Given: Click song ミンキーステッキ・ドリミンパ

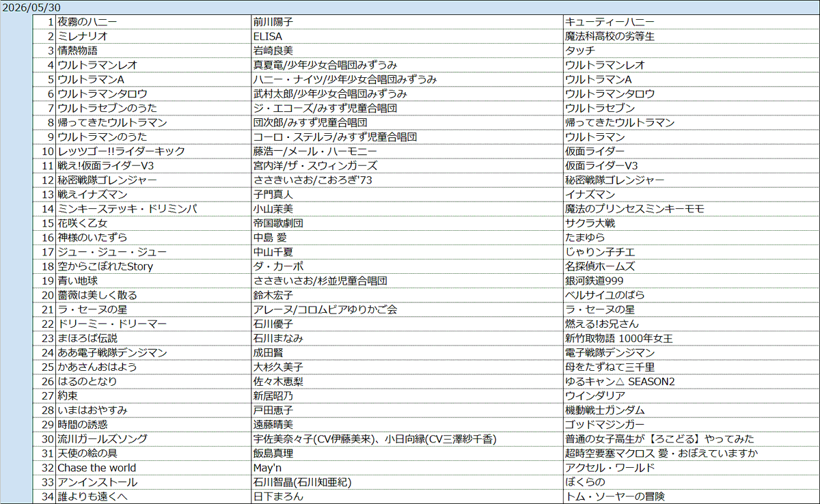Looking at the screenshot, I should coord(127,208).
